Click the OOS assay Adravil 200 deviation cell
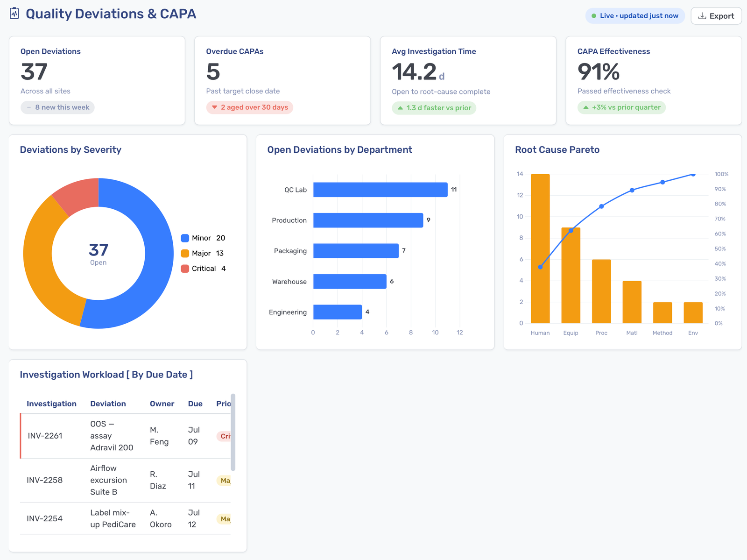Image resolution: width=747 pixels, height=560 pixels. [112, 436]
